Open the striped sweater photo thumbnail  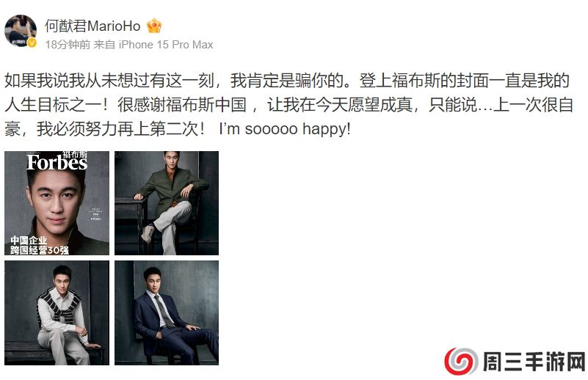57,313
